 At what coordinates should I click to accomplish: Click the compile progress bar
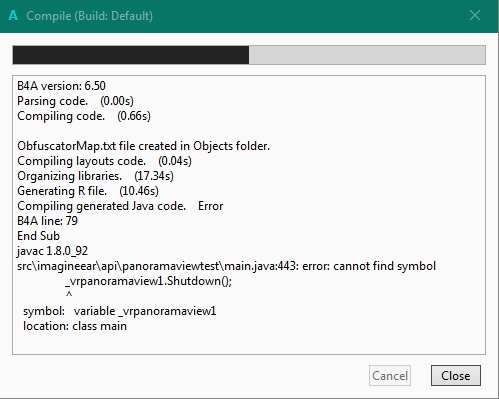[x=249, y=55]
